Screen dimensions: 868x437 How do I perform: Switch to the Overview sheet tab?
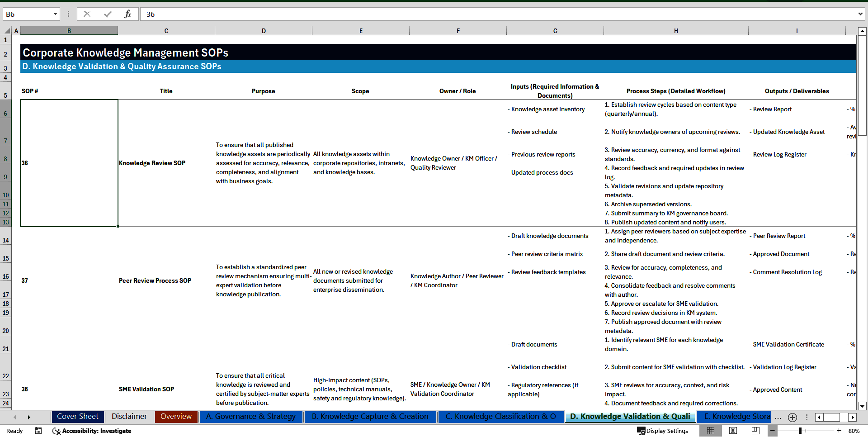(176, 417)
